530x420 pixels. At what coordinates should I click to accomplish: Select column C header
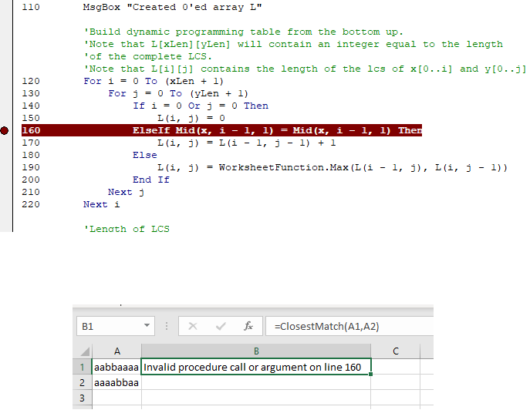(396, 351)
